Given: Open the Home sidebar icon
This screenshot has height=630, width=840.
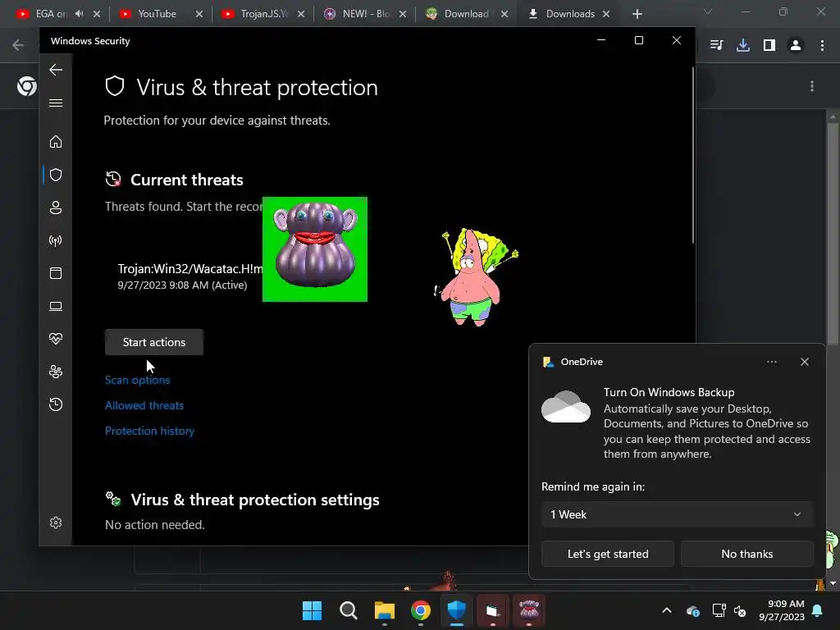Looking at the screenshot, I should point(56,142).
